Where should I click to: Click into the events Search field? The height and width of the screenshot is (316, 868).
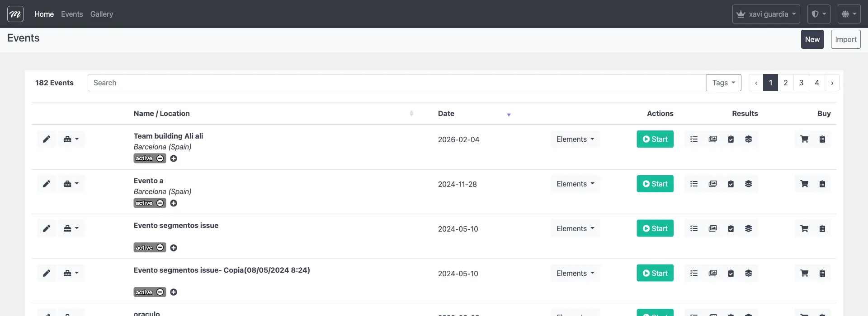point(396,83)
